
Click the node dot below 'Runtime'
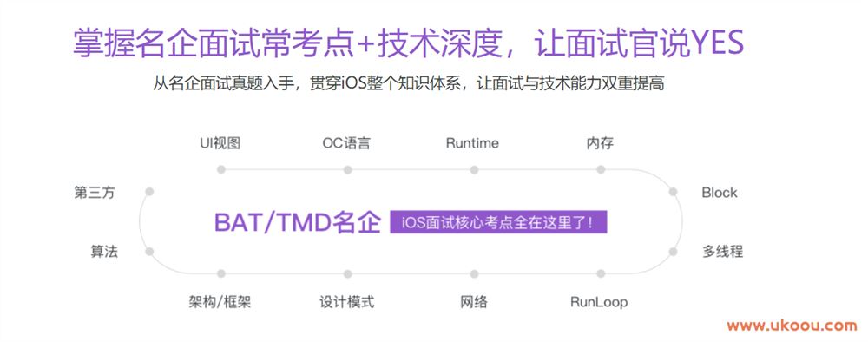click(x=474, y=169)
